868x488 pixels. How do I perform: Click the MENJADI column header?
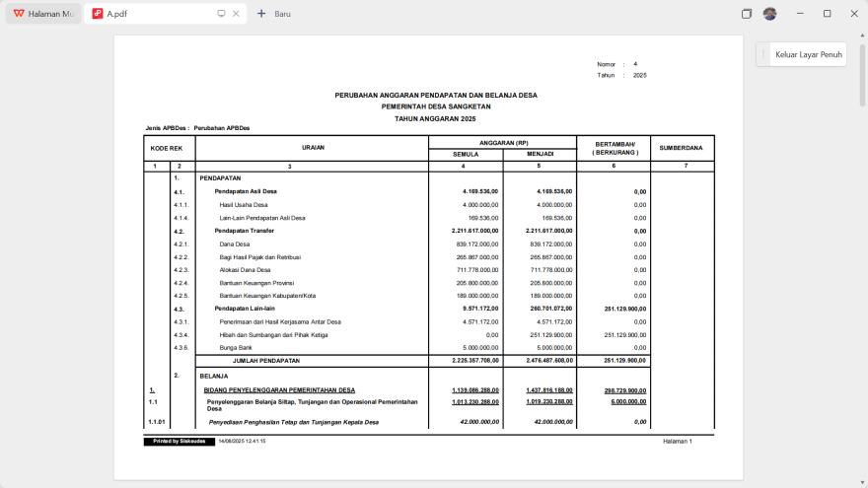[x=540, y=154]
